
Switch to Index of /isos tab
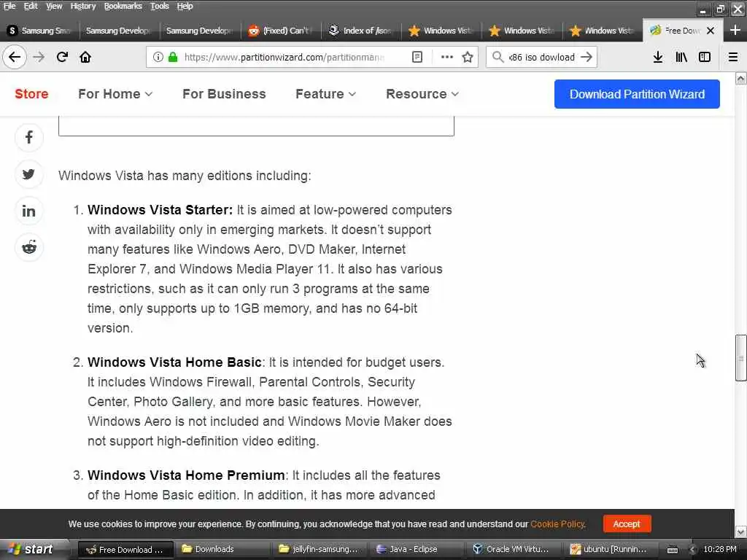click(x=361, y=31)
